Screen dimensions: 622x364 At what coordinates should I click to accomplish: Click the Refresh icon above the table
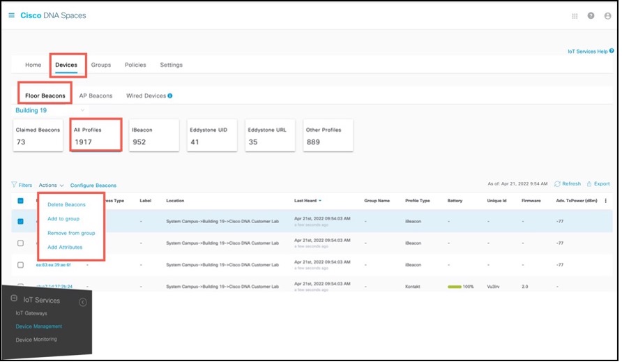[x=557, y=184]
